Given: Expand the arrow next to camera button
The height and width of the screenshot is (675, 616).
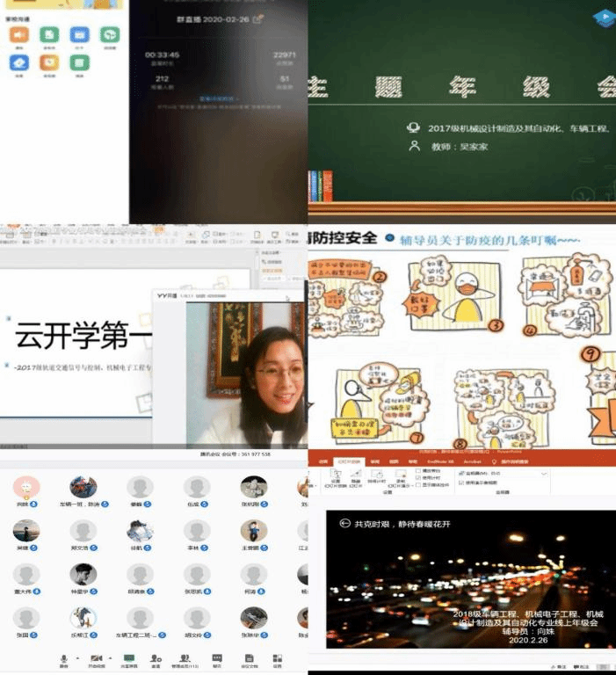Looking at the screenshot, I should click(110, 657).
